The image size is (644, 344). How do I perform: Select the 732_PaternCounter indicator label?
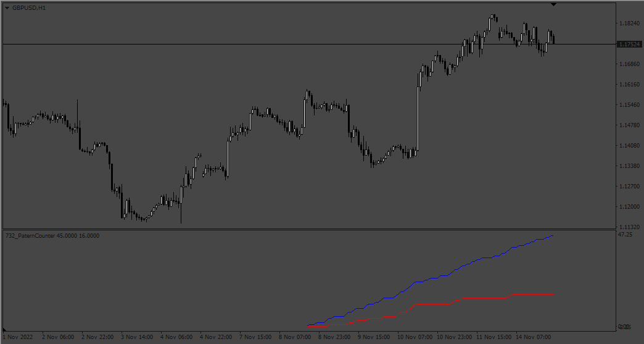point(52,235)
